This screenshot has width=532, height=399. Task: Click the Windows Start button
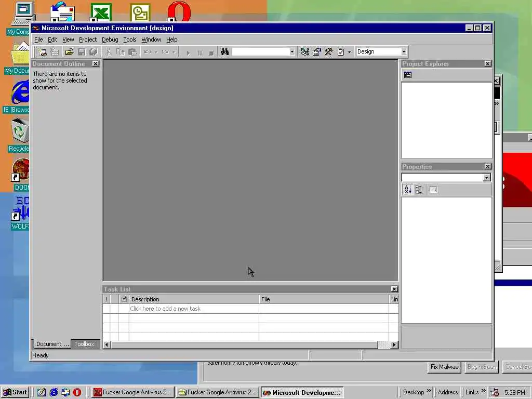pyautogui.click(x=15, y=393)
